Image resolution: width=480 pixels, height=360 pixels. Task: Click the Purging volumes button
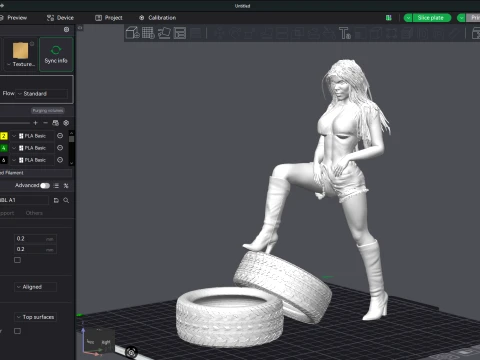48,111
